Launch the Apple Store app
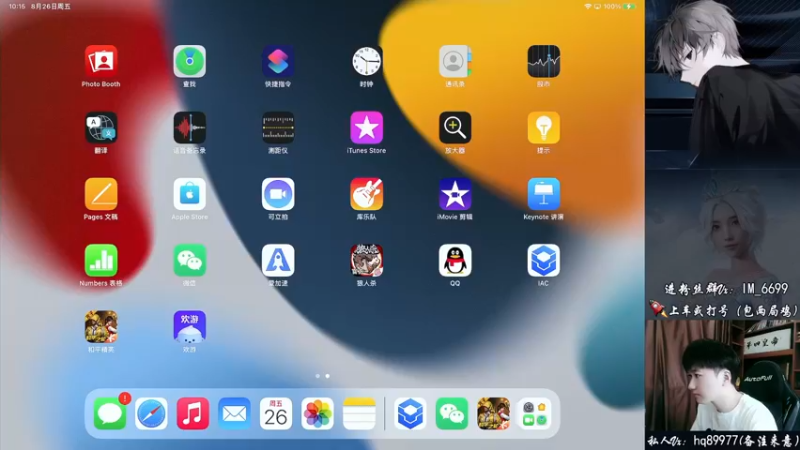Image resolution: width=800 pixels, height=450 pixels. [x=189, y=194]
